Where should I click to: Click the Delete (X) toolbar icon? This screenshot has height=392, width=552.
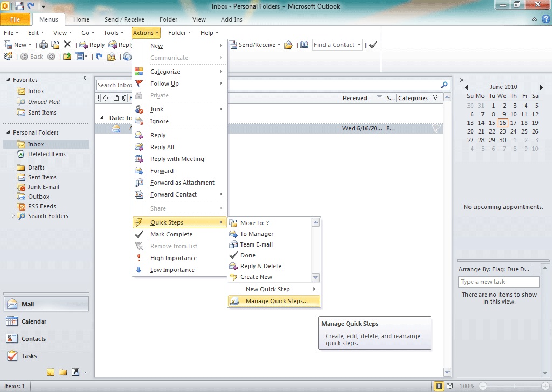coord(67,45)
